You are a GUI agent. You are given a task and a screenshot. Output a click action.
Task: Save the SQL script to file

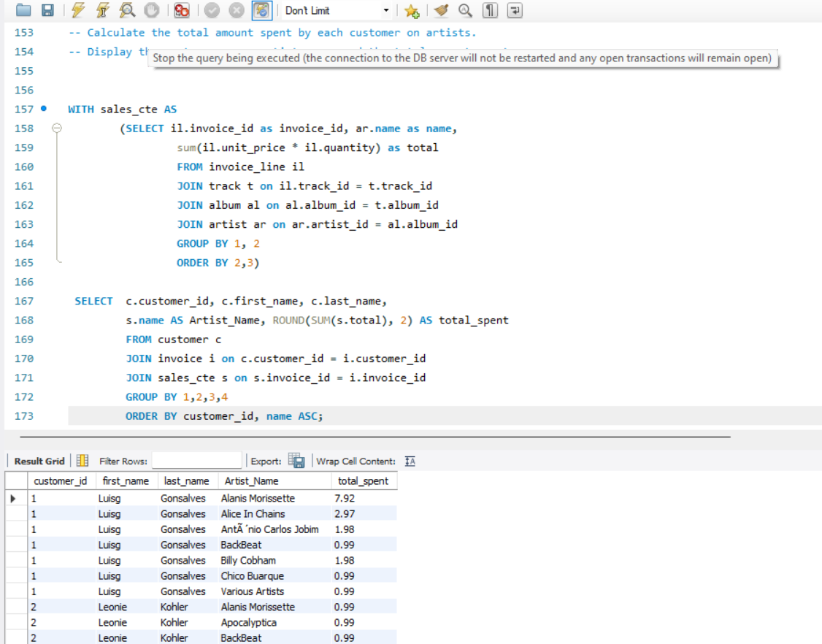click(47, 10)
